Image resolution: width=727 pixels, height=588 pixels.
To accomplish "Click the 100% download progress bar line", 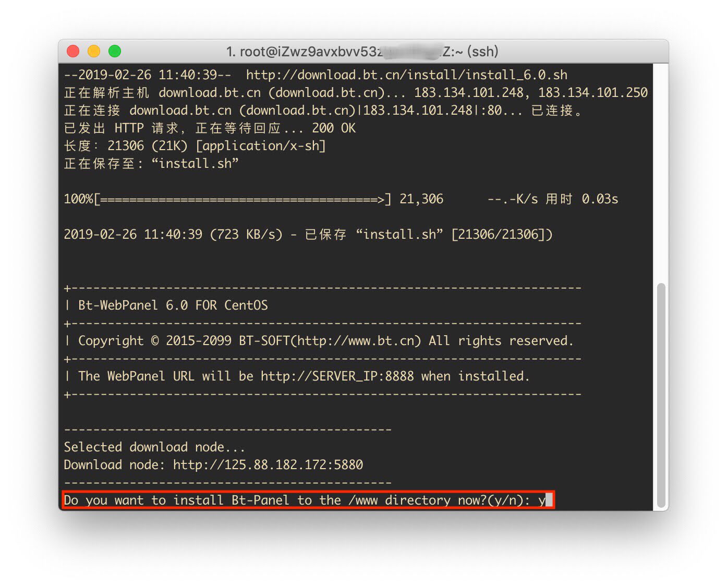I will tap(341, 199).
